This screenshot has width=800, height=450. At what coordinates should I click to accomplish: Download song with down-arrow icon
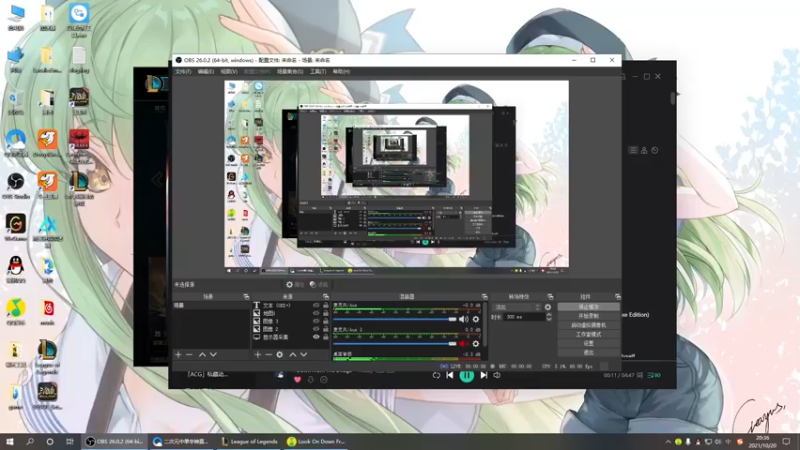[310, 380]
